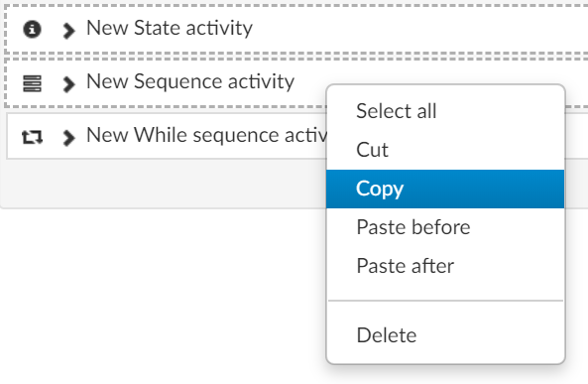Image resolution: width=588 pixels, height=384 pixels.
Task: Click empty space in New State activity row
Action: tap(412, 29)
